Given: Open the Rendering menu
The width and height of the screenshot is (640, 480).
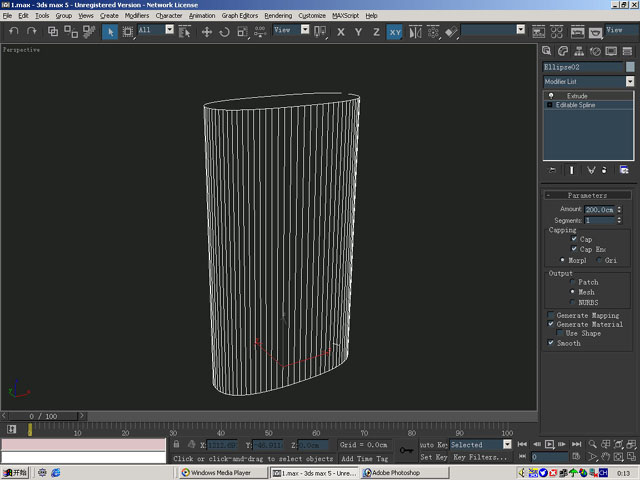Looking at the screenshot, I should pos(278,16).
